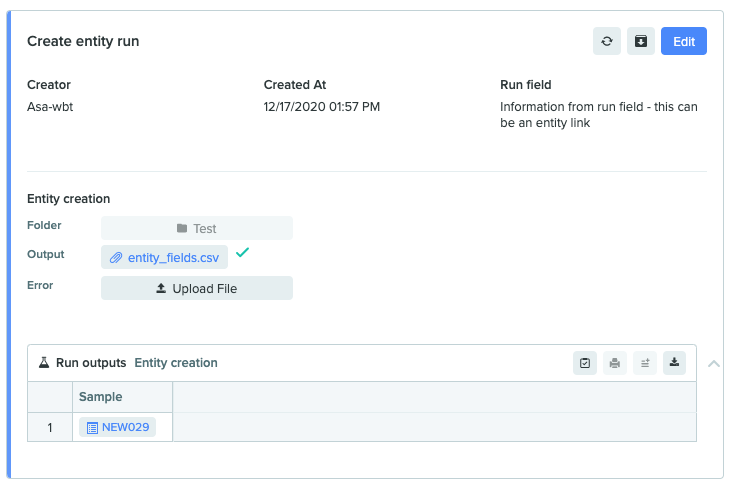Select the Test folder field

[197, 228]
